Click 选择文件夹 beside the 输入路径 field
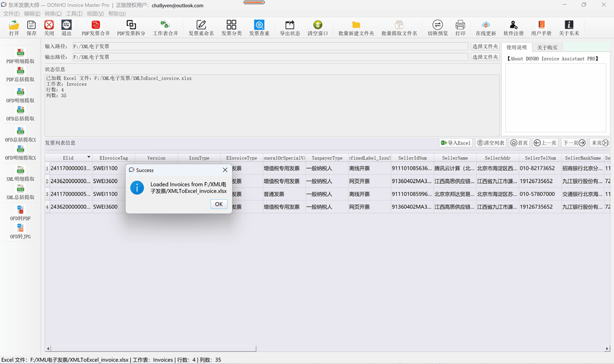This screenshot has width=614, height=364. [x=485, y=46]
